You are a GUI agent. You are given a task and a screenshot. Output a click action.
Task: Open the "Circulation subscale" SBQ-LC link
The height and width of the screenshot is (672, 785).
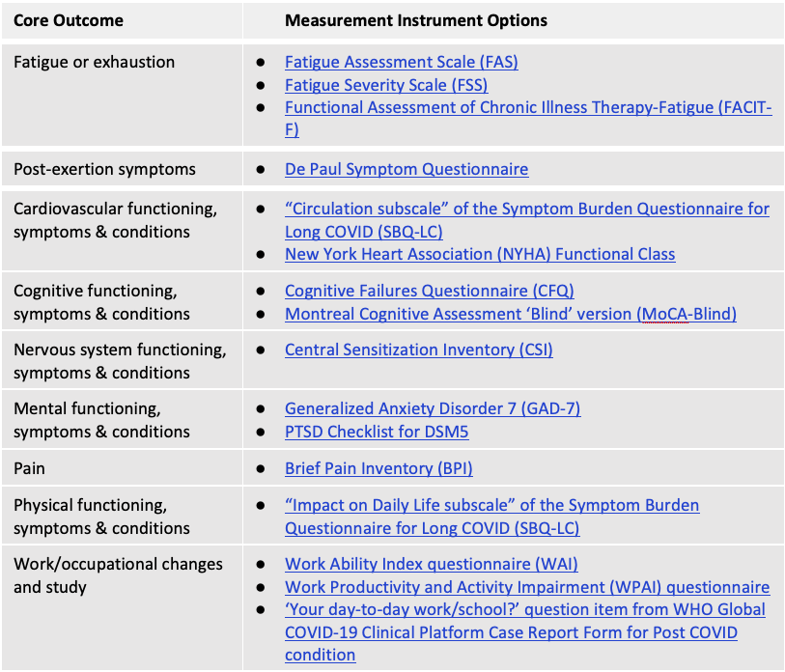(526, 209)
